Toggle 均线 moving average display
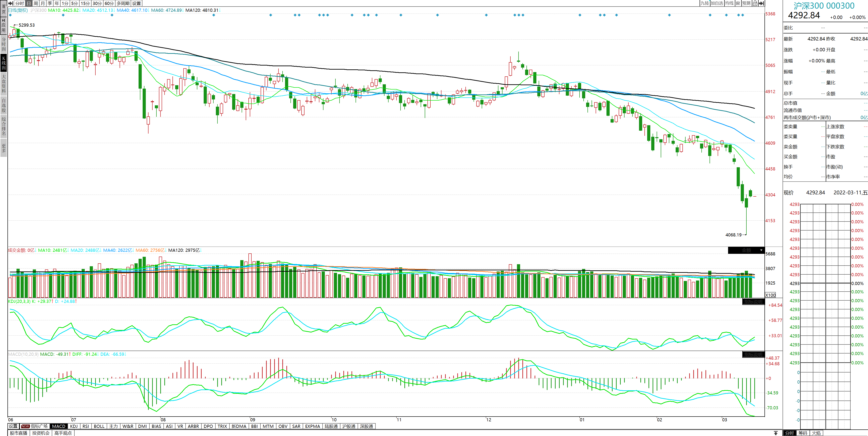The width and height of the screenshot is (868, 436). point(729,3)
